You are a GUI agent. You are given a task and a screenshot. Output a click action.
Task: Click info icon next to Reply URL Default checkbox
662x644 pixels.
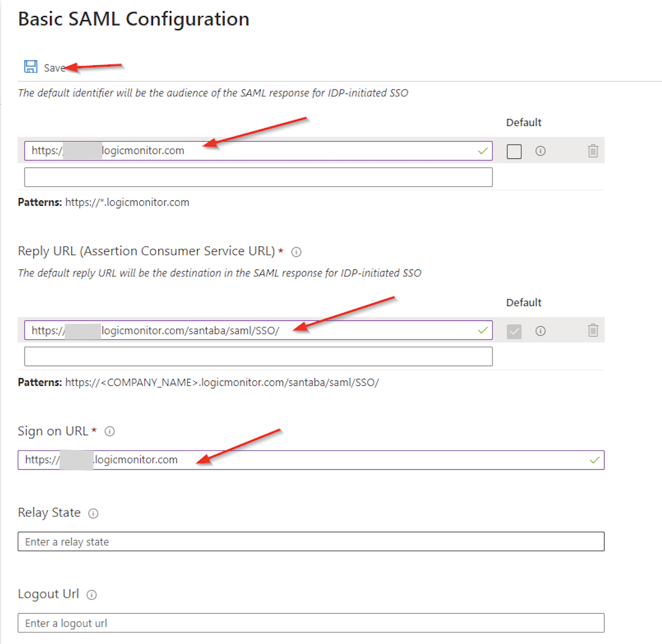click(540, 331)
